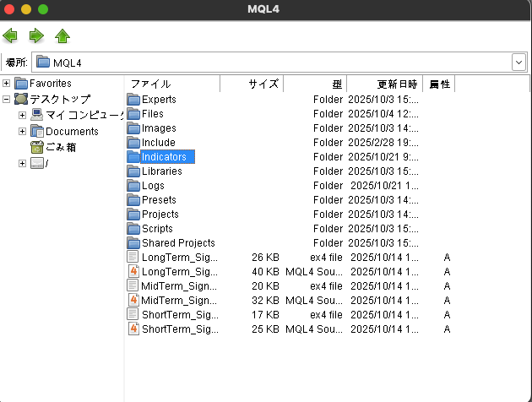
Task: Select the ごみ箱 trash icon
Action: (x=37, y=147)
